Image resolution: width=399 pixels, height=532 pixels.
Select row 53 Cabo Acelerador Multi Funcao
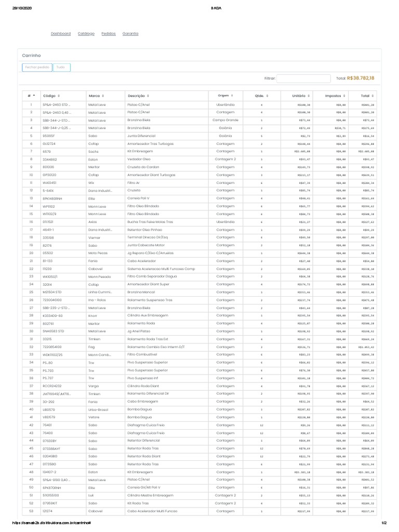[x=199, y=511]
